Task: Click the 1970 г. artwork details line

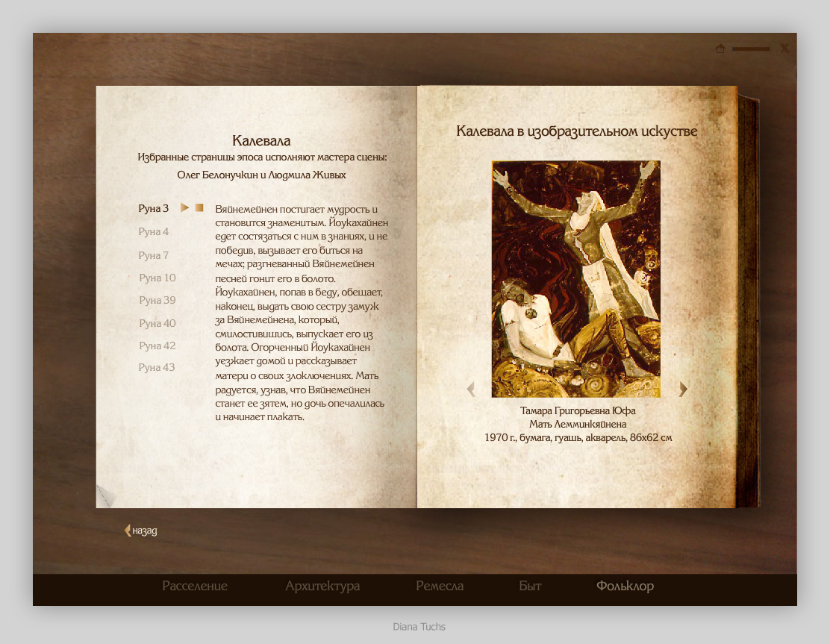Action: pos(578,437)
